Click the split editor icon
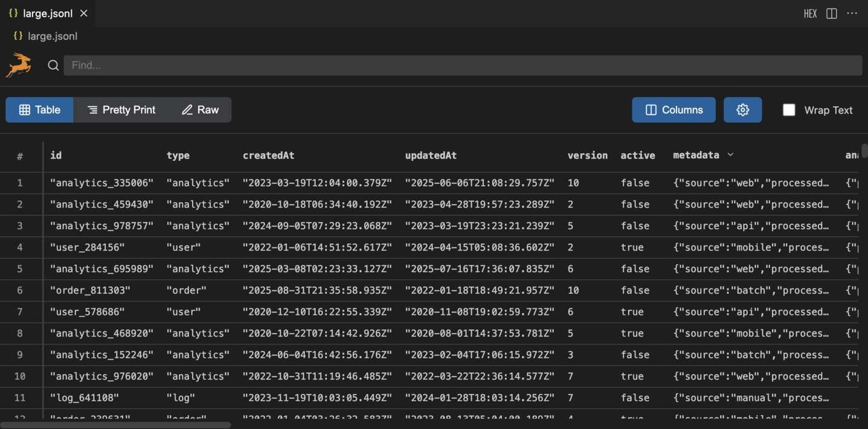Viewport: 868px width, 429px height. (x=831, y=13)
